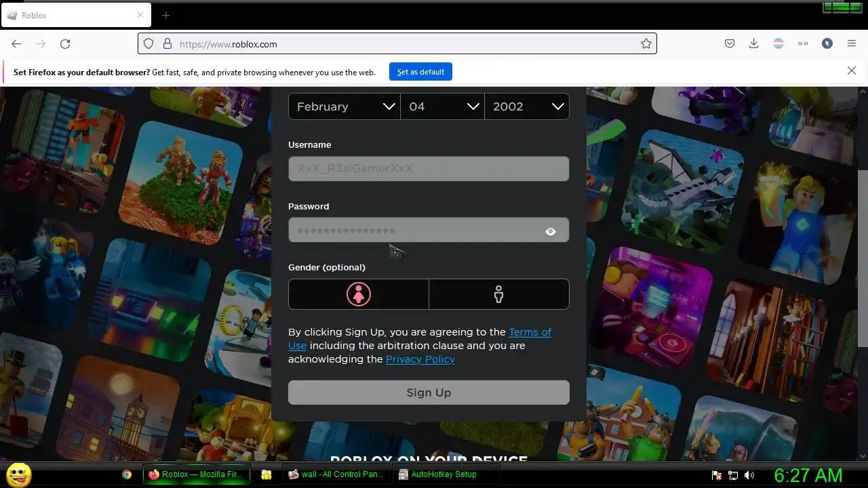Viewport: 868px width, 488px height.
Task: Launch Chrome from the taskbar
Action: click(127, 474)
